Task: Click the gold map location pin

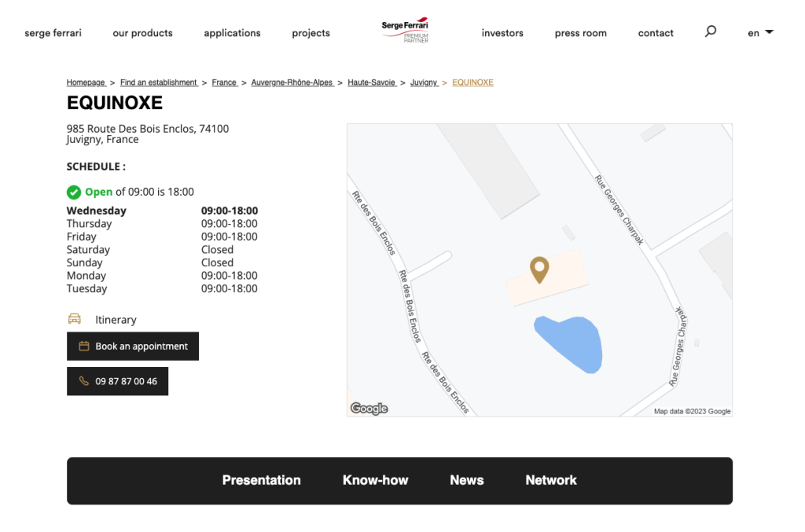Action: pyautogui.click(x=539, y=270)
